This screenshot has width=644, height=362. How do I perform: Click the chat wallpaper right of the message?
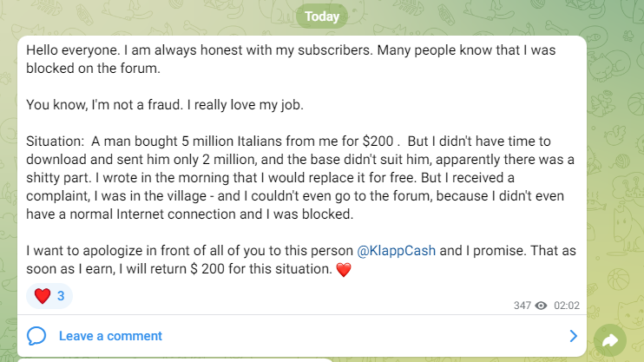(x=616, y=174)
